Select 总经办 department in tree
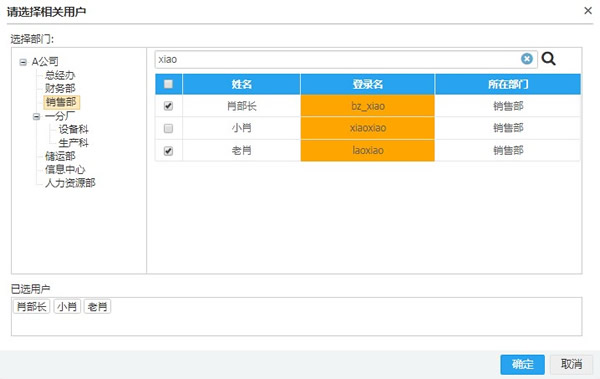600x379 pixels. point(60,75)
